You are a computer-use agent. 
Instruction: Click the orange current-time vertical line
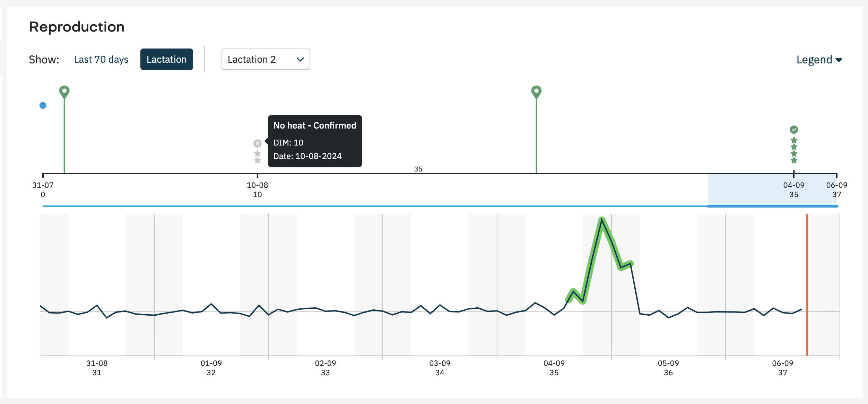coord(807,285)
